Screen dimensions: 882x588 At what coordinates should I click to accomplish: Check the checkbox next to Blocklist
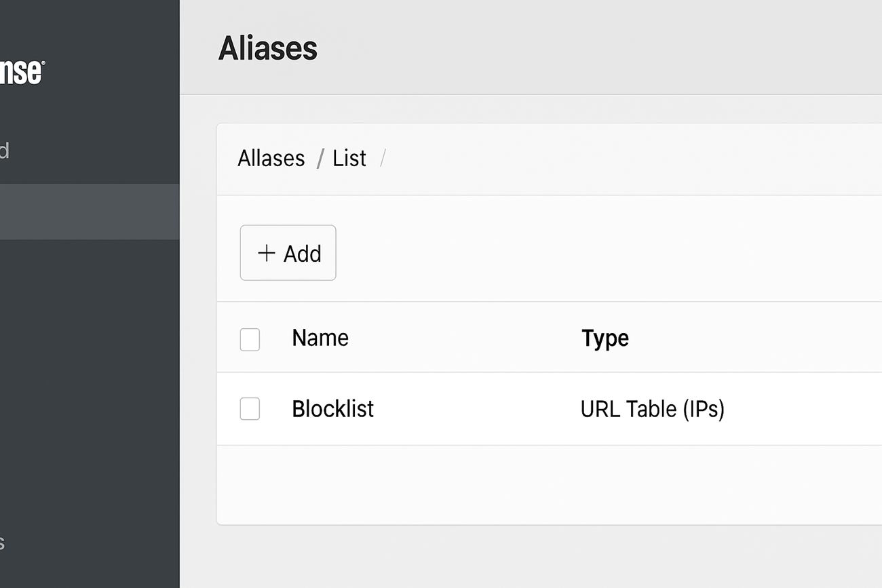pyautogui.click(x=250, y=409)
